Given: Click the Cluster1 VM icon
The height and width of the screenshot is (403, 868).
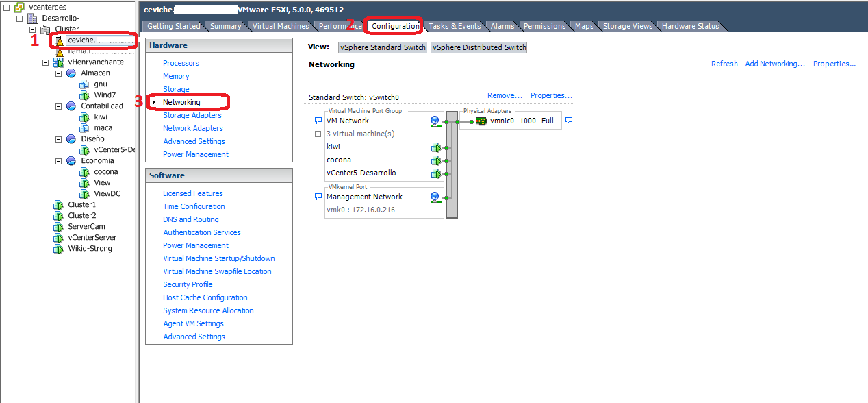Looking at the screenshot, I should (x=59, y=204).
